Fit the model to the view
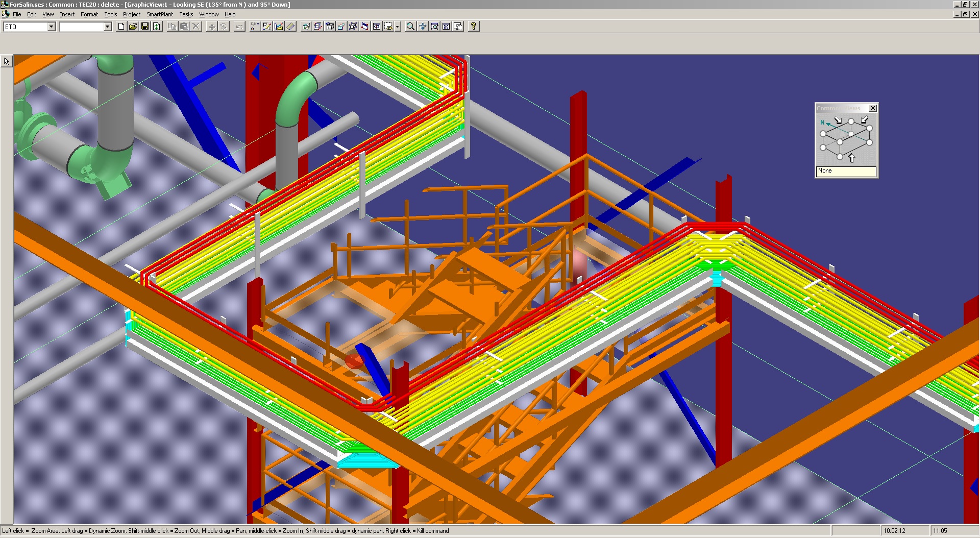This screenshot has height=538, width=980. click(x=446, y=27)
